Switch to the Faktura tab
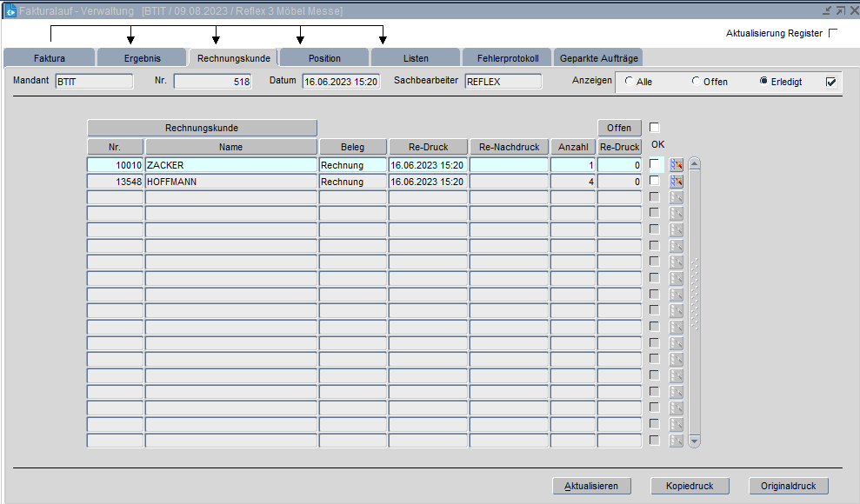Viewport: 860px width, 504px height. click(x=49, y=58)
